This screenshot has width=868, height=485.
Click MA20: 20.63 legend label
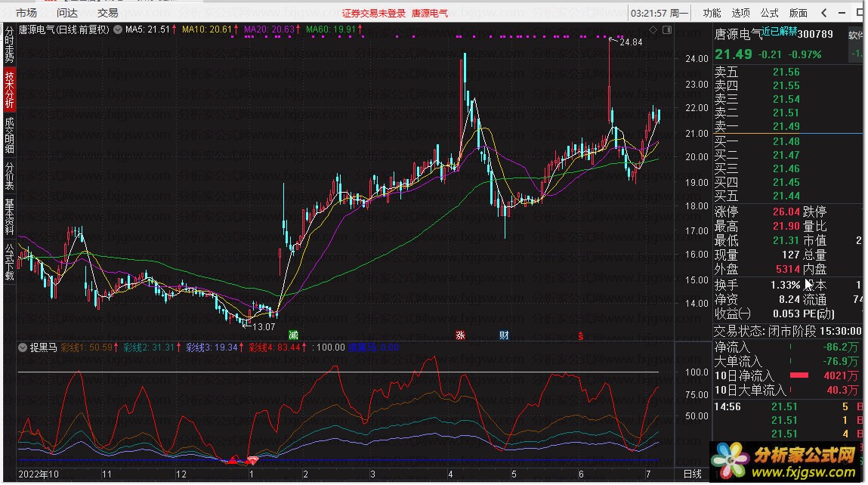pyautogui.click(x=269, y=29)
